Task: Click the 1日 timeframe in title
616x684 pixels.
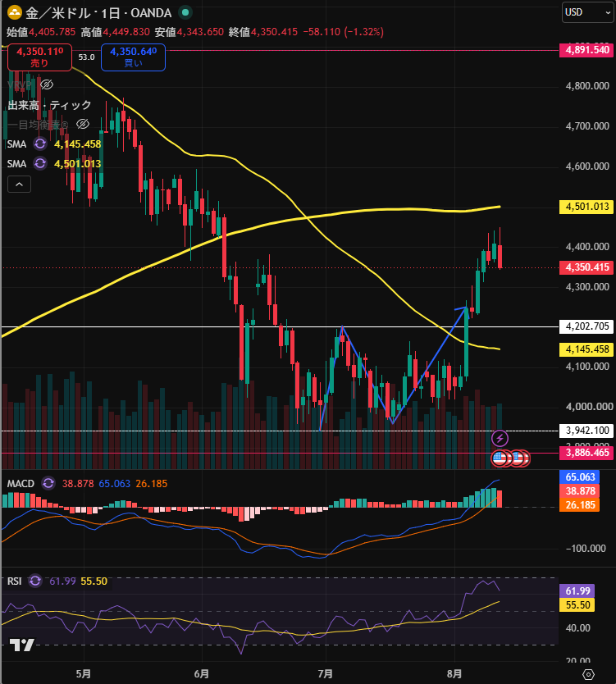Action: [110, 13]
